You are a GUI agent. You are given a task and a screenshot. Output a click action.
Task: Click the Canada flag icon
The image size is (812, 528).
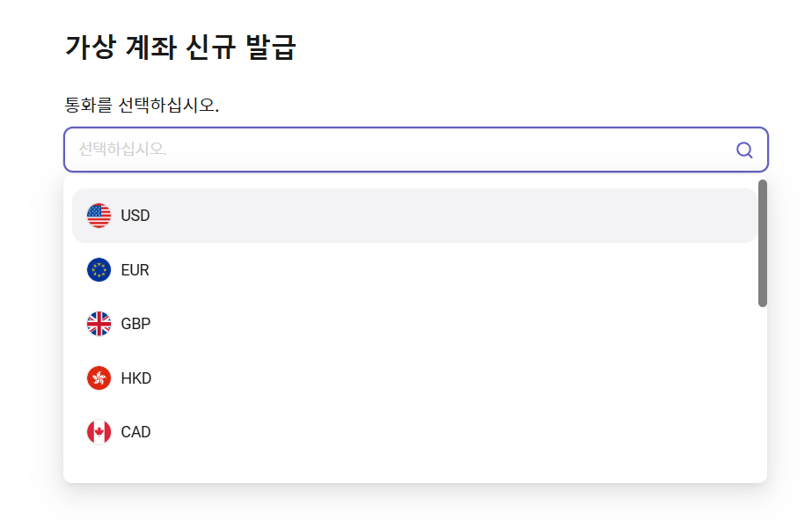click(99, 432)
